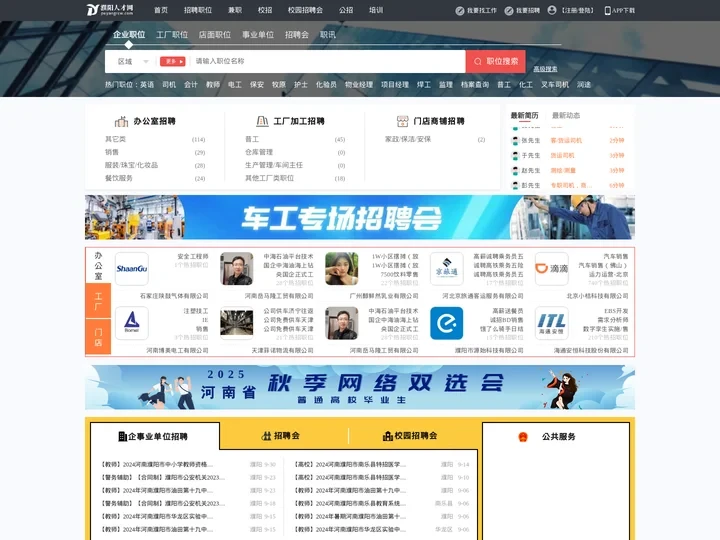Click the APP下载 phone icon
This screenshot has width=720, height=540.
[607, 11]
